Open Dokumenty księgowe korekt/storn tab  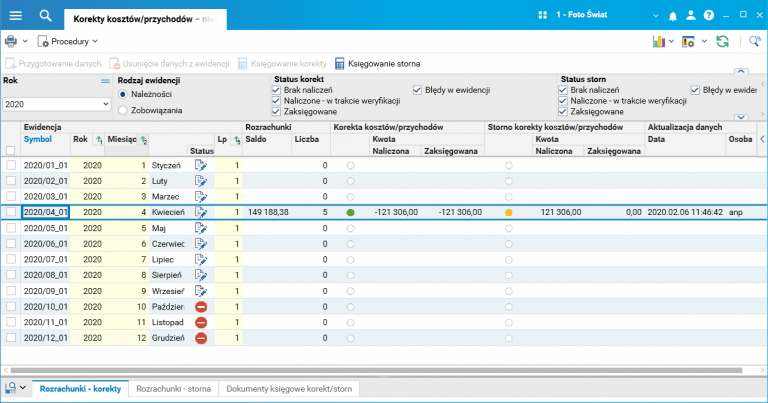point(289,388)
